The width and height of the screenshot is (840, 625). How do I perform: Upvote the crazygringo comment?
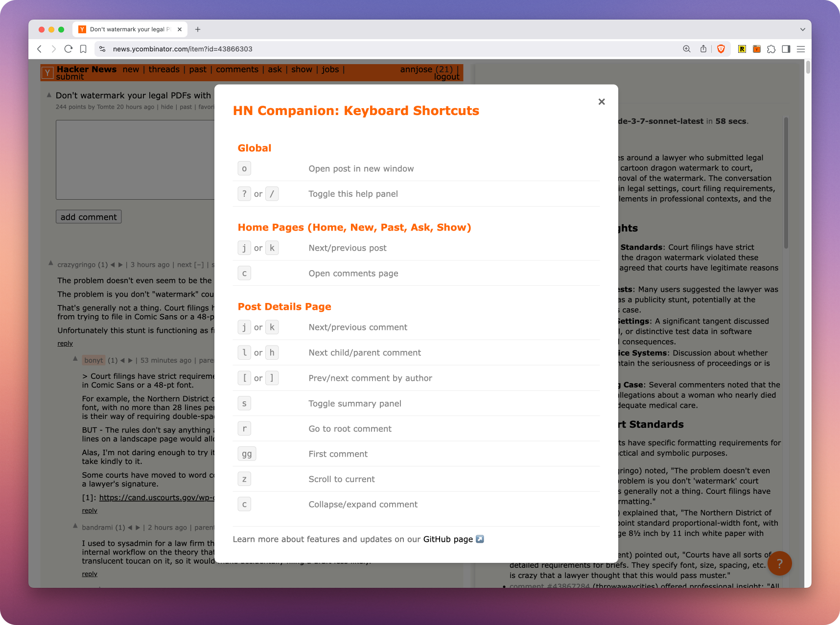pyautogui.click(x=50, y=263)
